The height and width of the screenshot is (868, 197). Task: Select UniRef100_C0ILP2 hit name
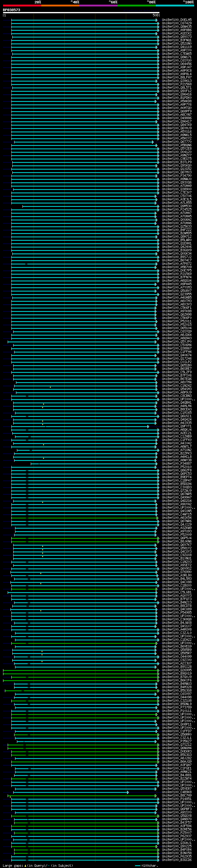[x=177, y=362]
